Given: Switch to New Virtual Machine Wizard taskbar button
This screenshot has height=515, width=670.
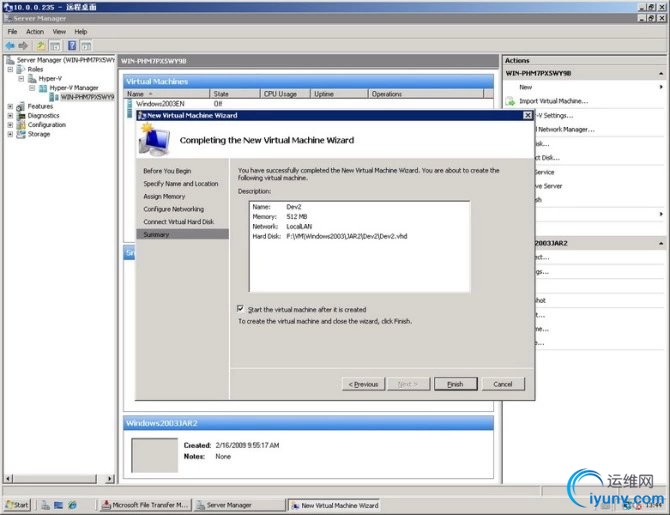Looking at the screenshot, I should (334, 505).
